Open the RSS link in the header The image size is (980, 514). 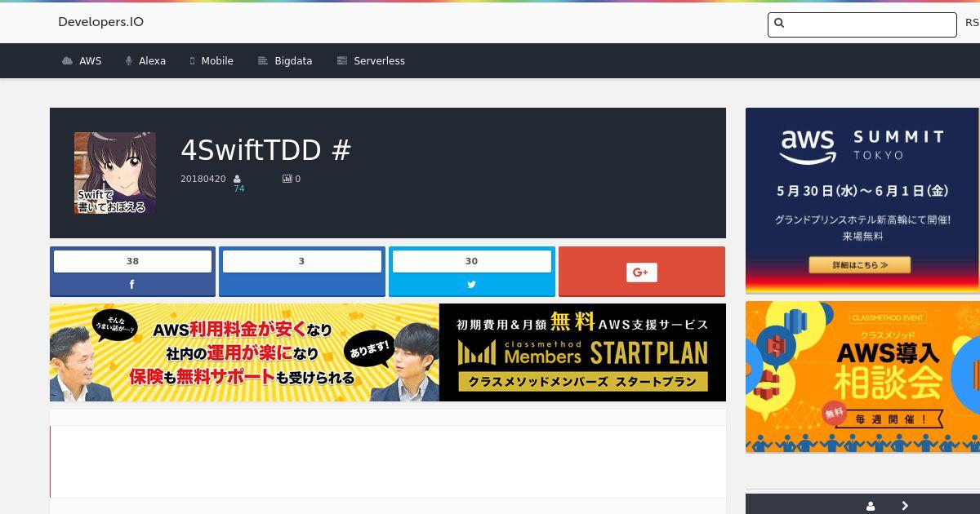pos(972,23)
